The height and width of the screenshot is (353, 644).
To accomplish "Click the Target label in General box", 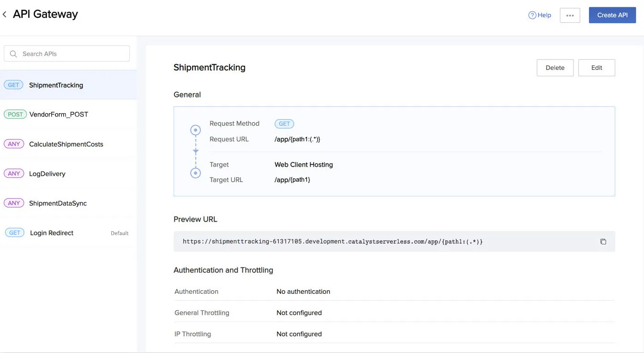I will [x=219, y=164].
